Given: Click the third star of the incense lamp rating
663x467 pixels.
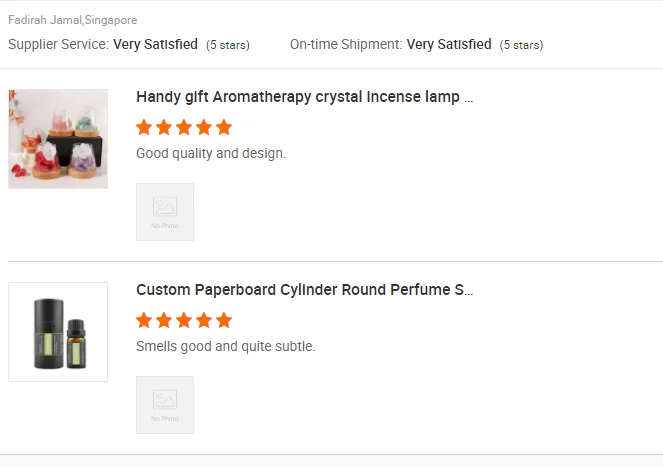Looking at the screenshot, I should click(x=184, y=127).
